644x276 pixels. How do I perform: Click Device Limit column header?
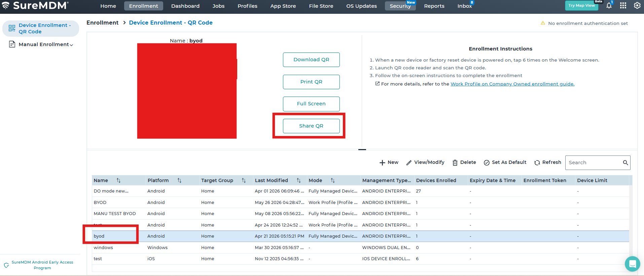click(592, 180)
